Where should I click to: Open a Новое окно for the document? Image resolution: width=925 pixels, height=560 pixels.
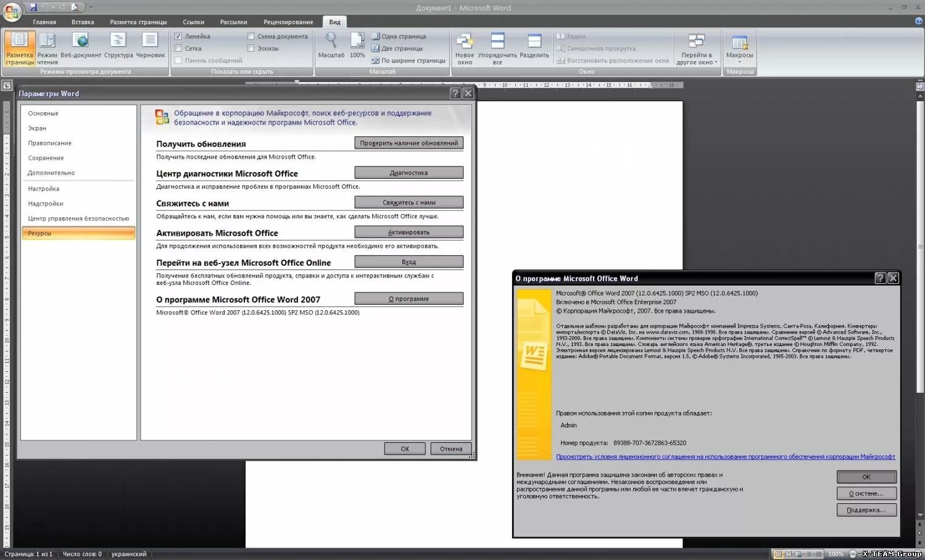pyautogui.click(x=465, y=49)
